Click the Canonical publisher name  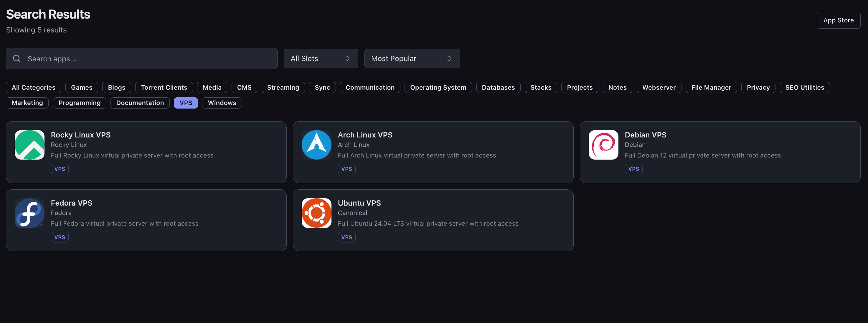click(352, 213)
